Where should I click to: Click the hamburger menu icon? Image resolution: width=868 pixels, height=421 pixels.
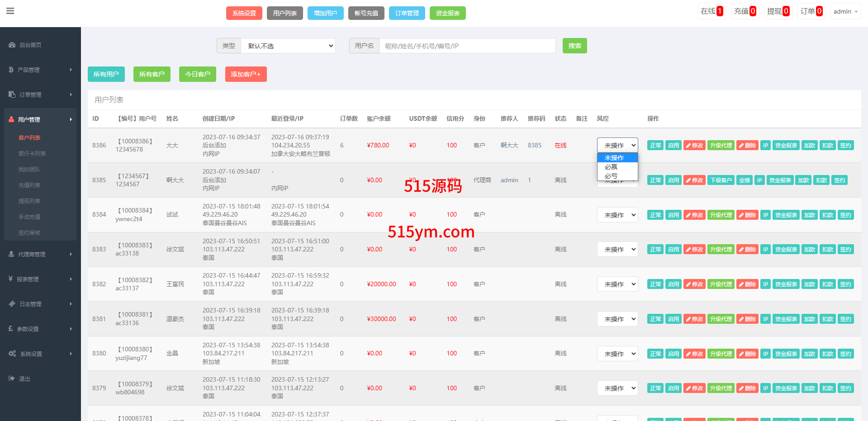(x=10, y=11)
